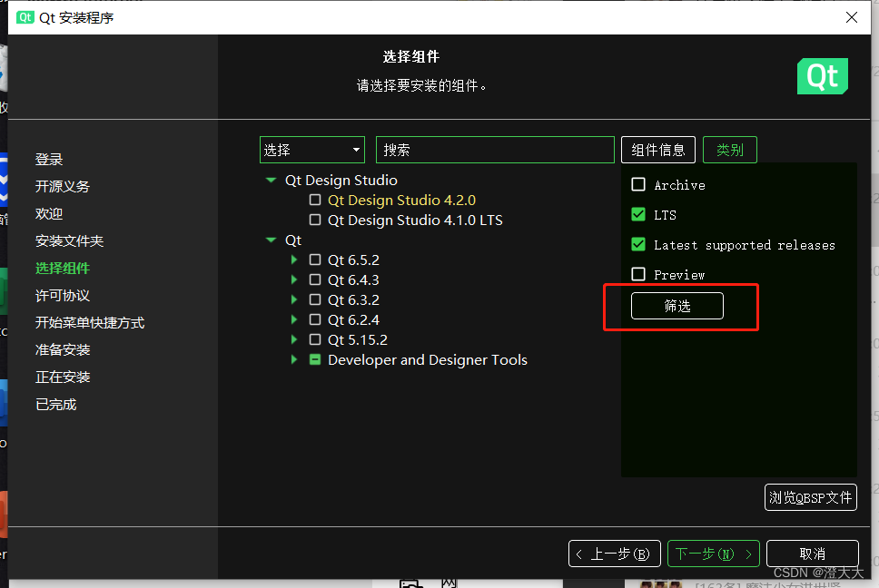Image resolution: width=879 pixels, height=588 pixels.
Task: Expand Developer and Designer Tools node
Action: (x=294, y=359)
